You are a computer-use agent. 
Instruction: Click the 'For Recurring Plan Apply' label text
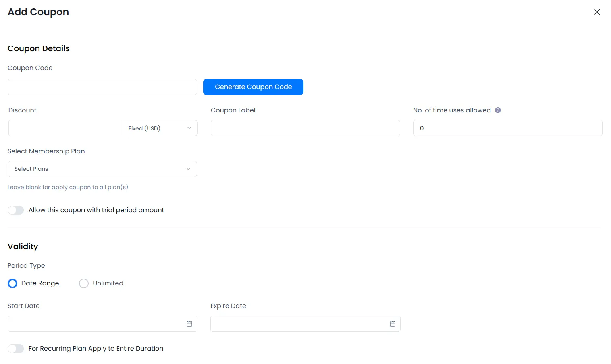(x=96, y=349)
